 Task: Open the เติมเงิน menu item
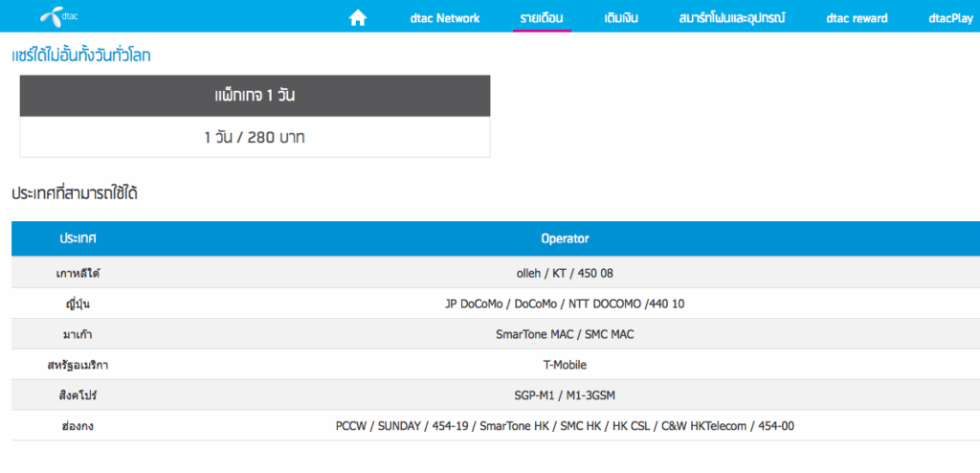[x=621, y=18]
